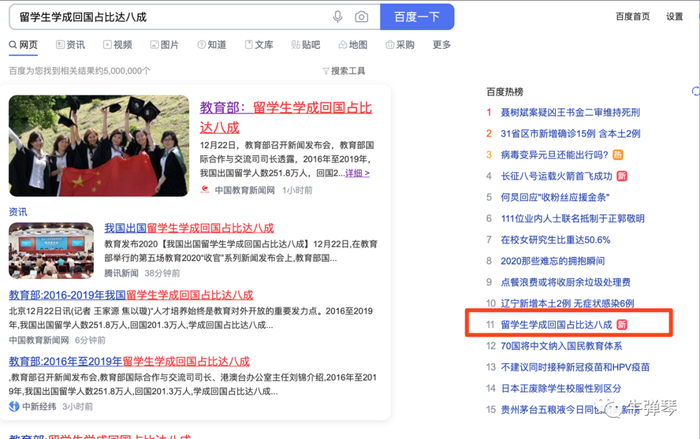700x439 pixels.
Task: Open hot topic 不建议同时接种新冠疫苗和HPV疫苗
Action: [575, 367]
